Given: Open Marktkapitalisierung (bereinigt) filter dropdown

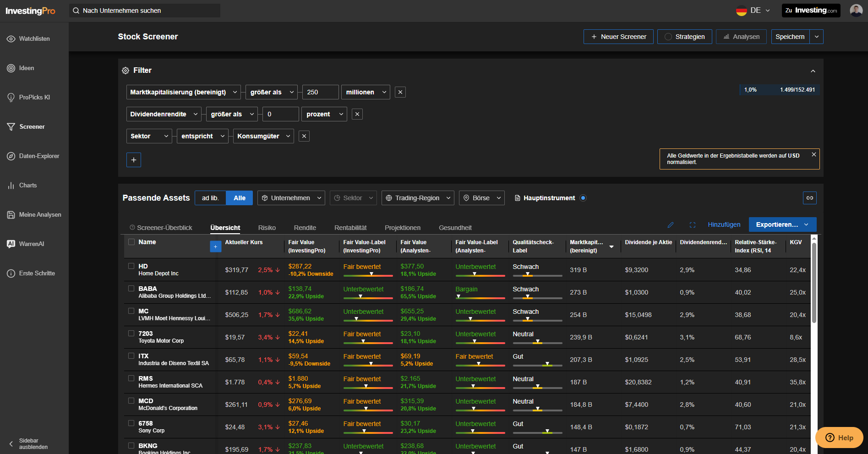Looking at the screenshot, I should tap(184, 92).
